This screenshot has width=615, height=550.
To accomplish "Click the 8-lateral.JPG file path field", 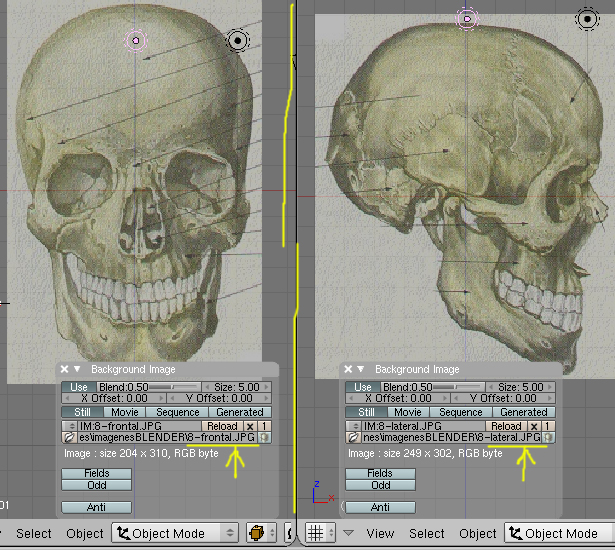I will [x=451, y=437].
